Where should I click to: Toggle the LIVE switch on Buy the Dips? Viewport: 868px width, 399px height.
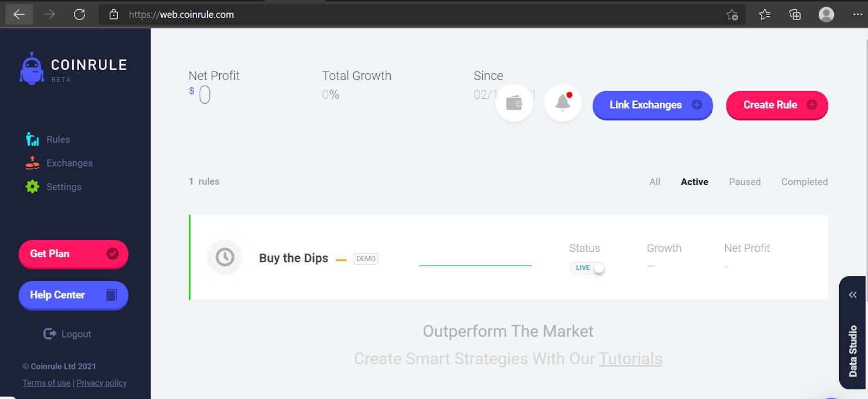(x=587, y=268)
